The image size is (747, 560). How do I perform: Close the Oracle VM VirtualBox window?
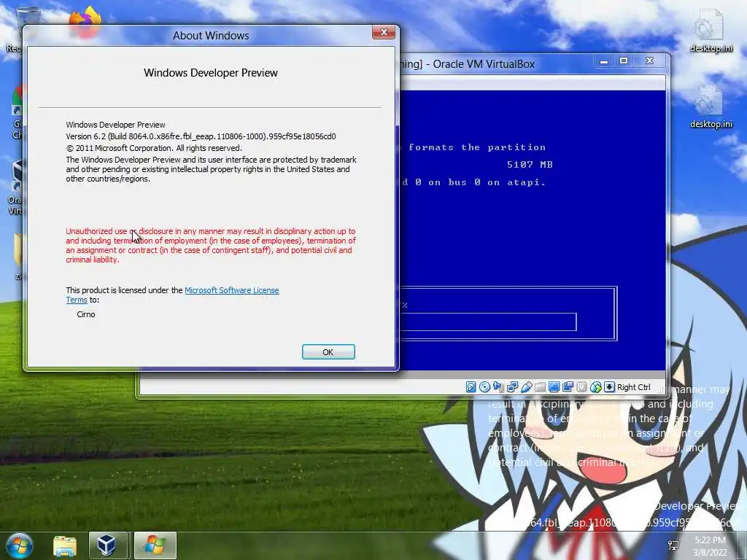pyautogui.click(x=649, y=61)
